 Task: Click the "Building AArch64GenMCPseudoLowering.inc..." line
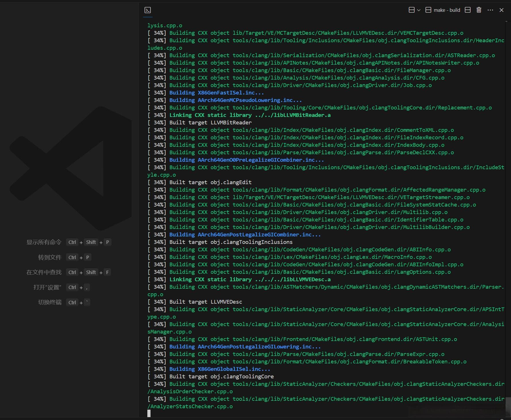pos(225,100)
